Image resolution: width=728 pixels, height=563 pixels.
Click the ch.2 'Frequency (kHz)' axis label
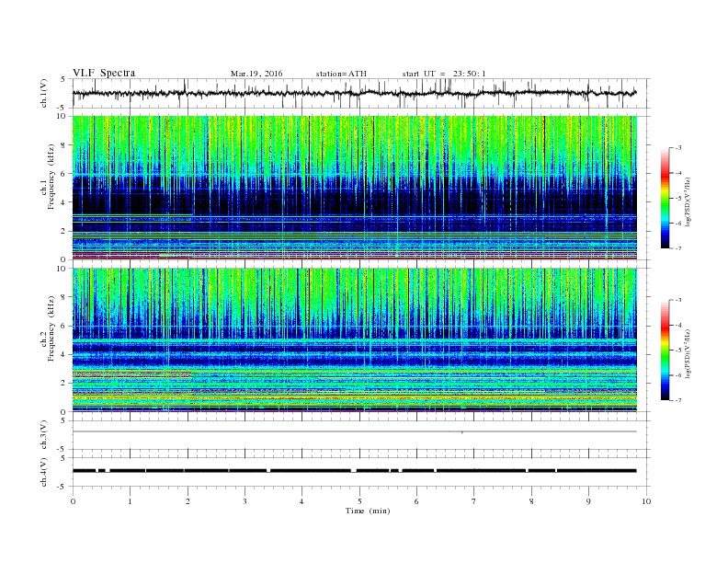click(51, 327)
